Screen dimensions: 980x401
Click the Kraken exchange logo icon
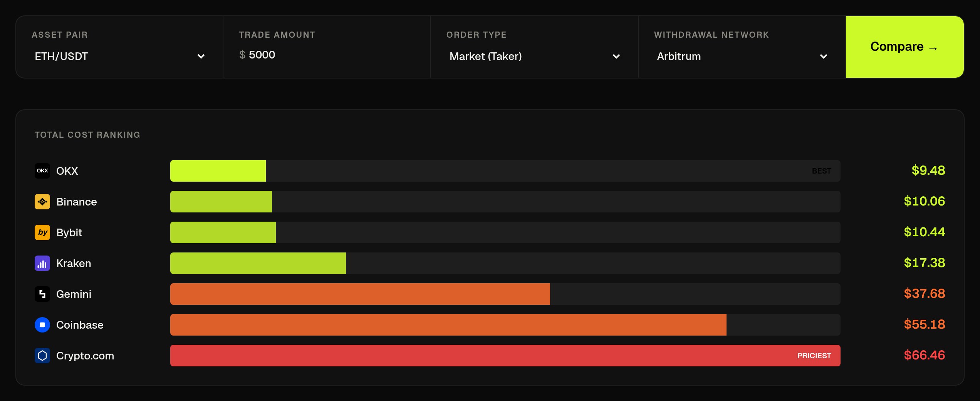(x=42, y=263)
